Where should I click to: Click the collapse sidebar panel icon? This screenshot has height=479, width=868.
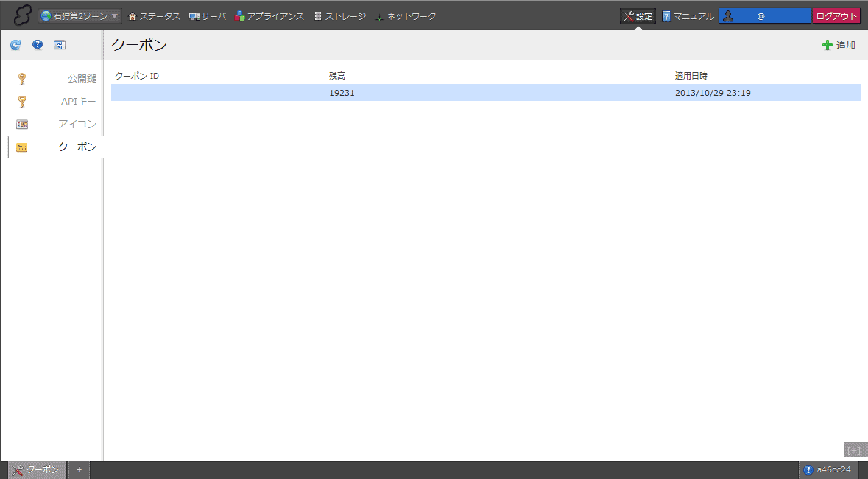click(59, 45)
